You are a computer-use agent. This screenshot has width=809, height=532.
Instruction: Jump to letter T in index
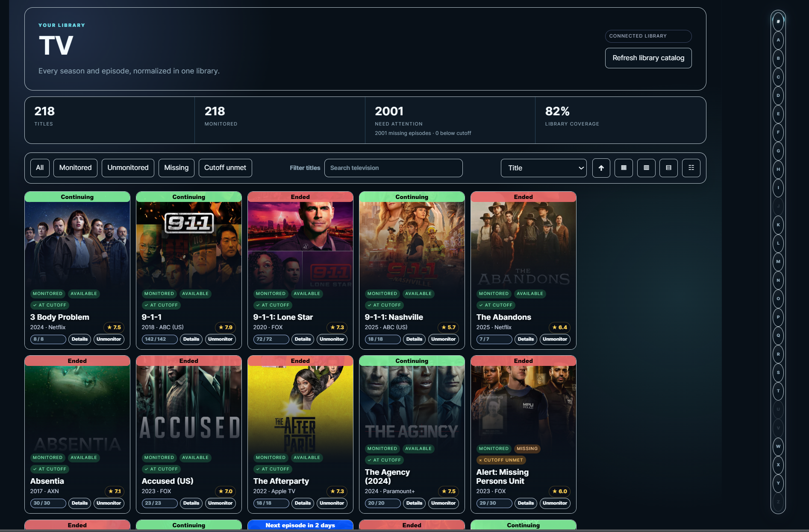point(778,391)
